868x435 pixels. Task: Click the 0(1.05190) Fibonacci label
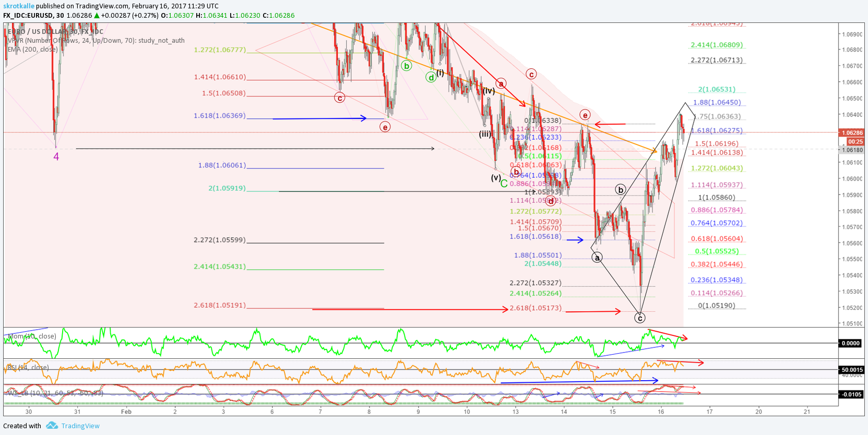717,306
